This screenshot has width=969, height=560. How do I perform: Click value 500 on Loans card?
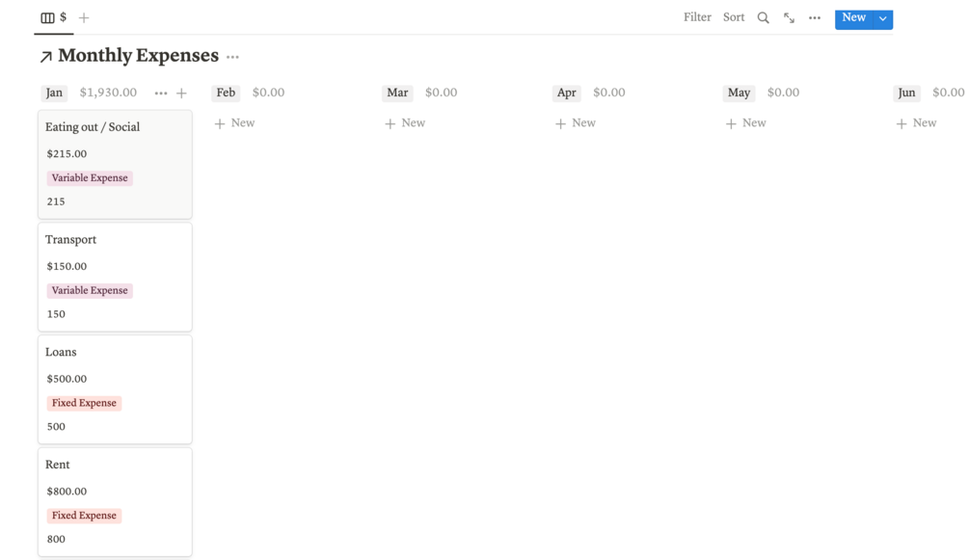coord(56,426)
